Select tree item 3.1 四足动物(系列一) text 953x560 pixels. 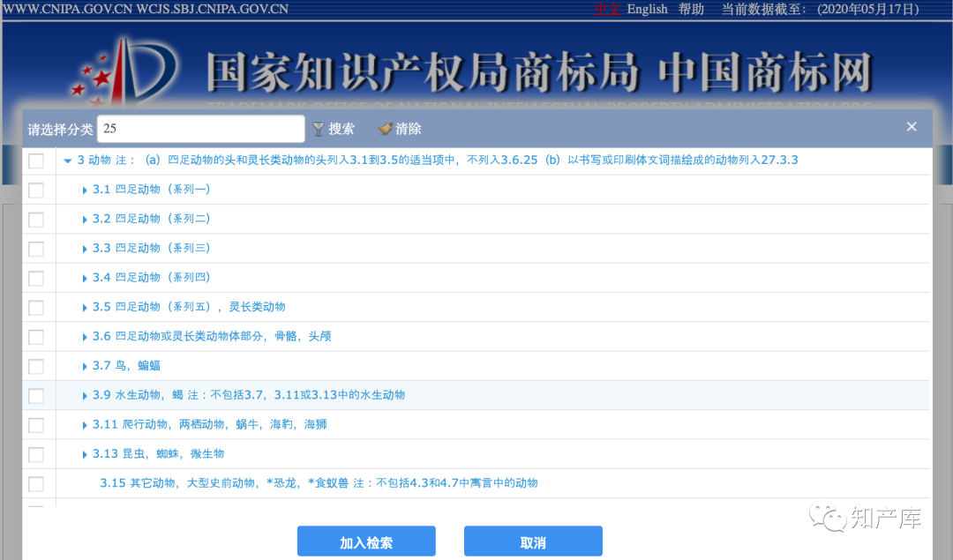tap(152, 190)
